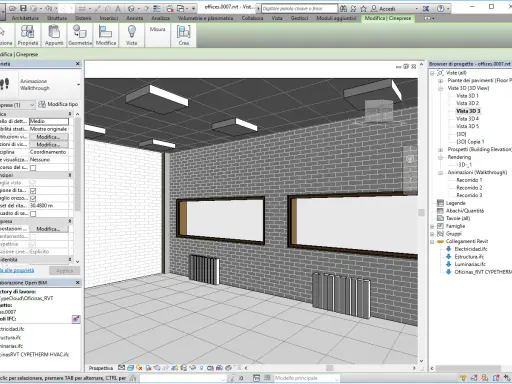Click the detail level value field 'Medio'
This screenshot has width=512, height=384.
click(49, 121)
